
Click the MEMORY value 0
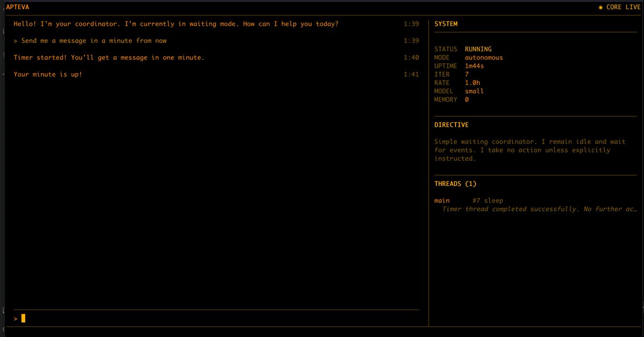tap(467, 100)
